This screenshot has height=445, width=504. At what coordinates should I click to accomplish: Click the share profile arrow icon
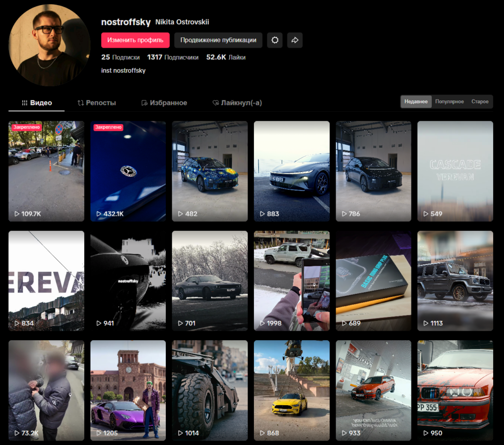click(295, 40)
